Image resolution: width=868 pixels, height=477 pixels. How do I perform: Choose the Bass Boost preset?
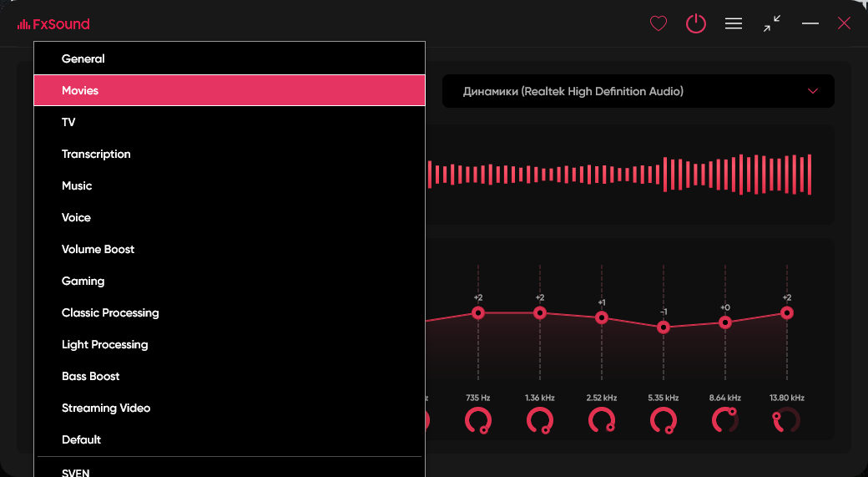91,377
